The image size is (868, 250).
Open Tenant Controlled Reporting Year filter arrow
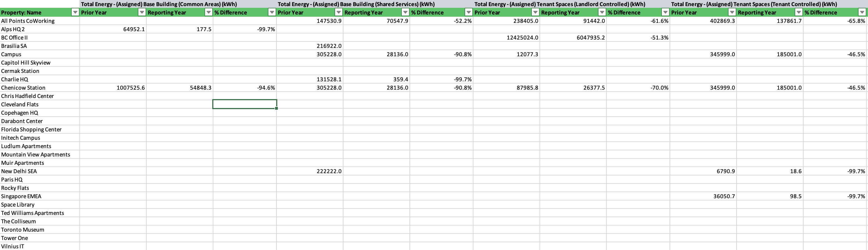[799, 13]
